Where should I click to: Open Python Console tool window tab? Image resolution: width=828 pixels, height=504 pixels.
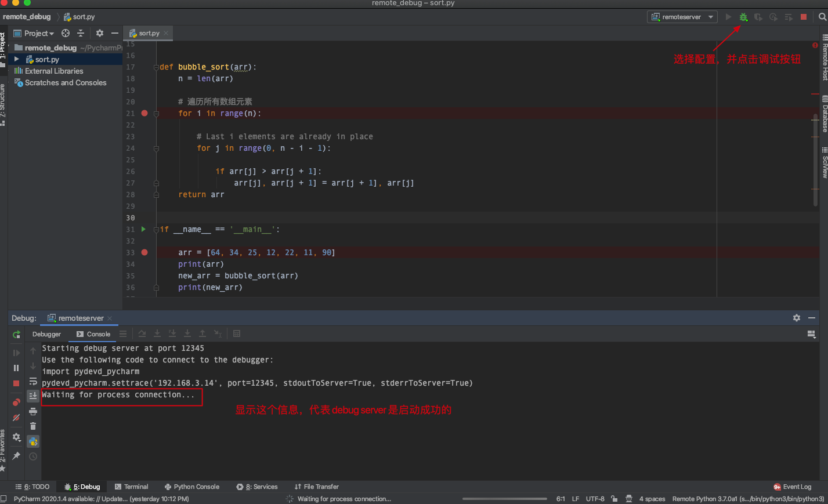coord(192,487)
